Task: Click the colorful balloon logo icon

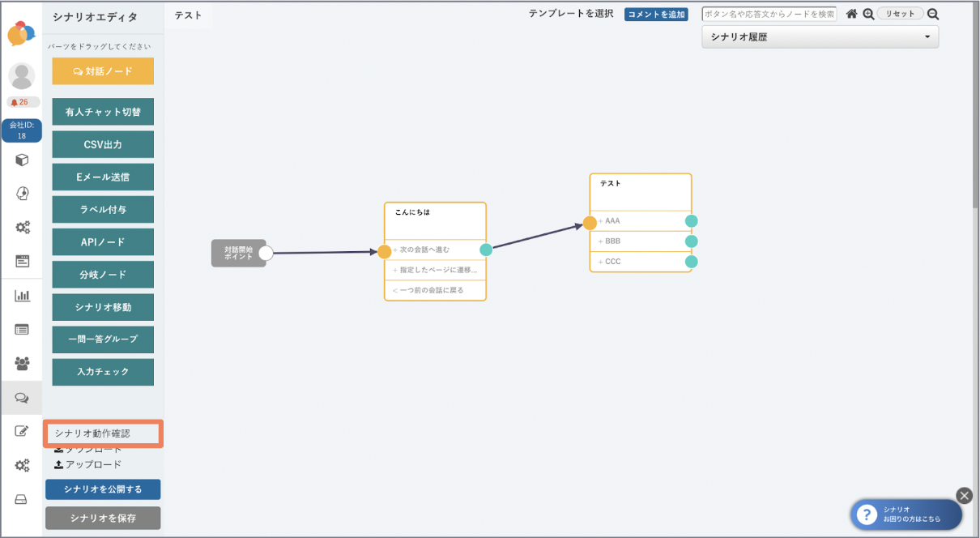Action: tap(22, 33)
